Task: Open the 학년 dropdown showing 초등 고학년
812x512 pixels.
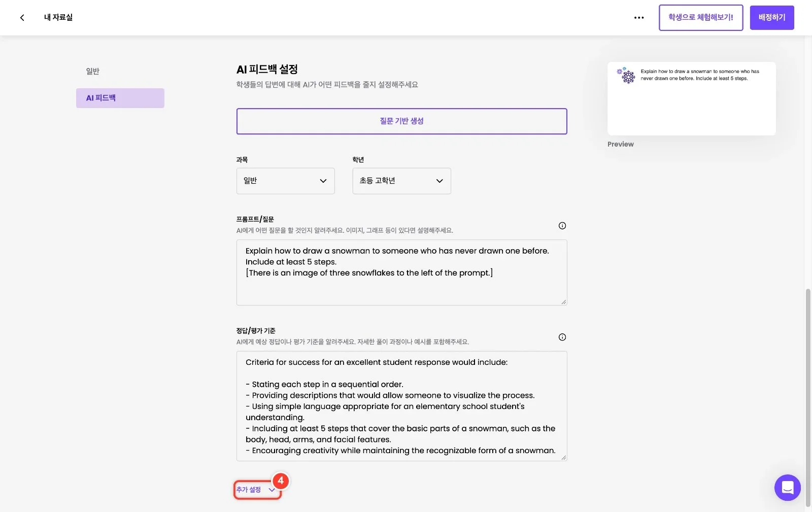Action: pos(401,181)
